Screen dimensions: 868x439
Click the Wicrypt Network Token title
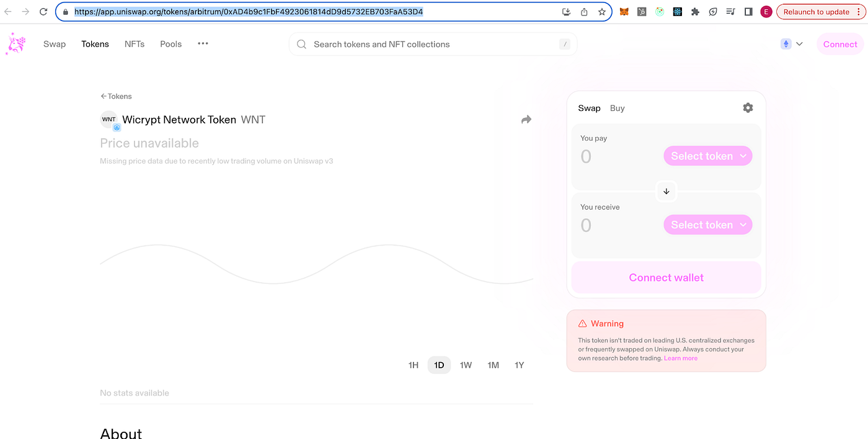click(179, 120)
